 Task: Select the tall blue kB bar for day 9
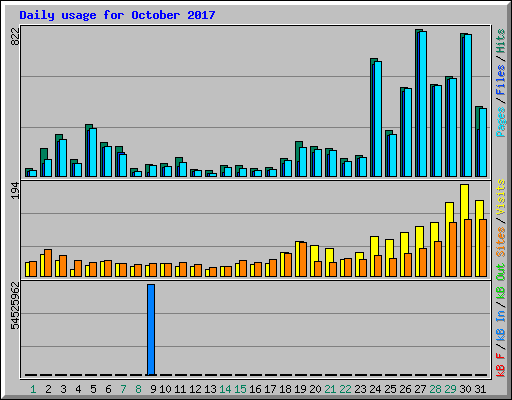pos(151,330)
